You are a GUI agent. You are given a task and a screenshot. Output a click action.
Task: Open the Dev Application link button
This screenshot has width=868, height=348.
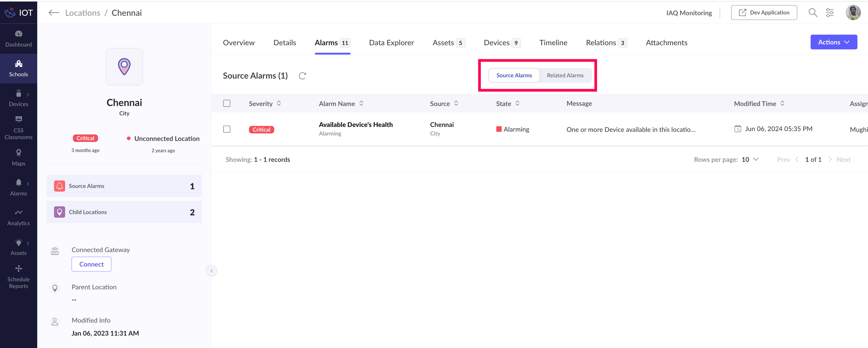pos(764,13)
